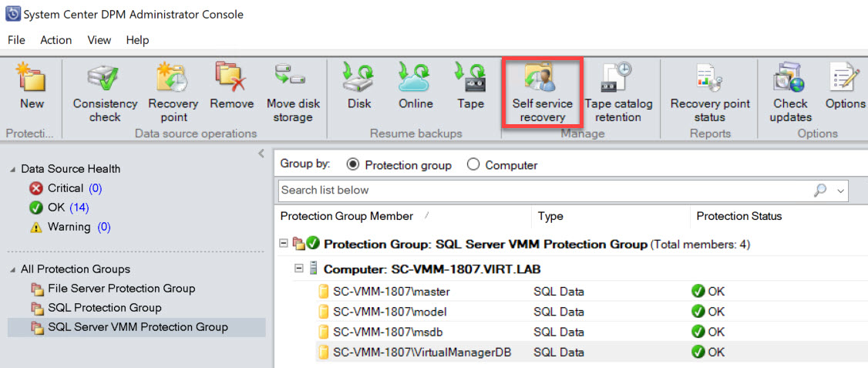868x368 pixels.
Task: Select the SC-VMM-1807\VirtualManagerDB row
Action: [x=591, y=352]
